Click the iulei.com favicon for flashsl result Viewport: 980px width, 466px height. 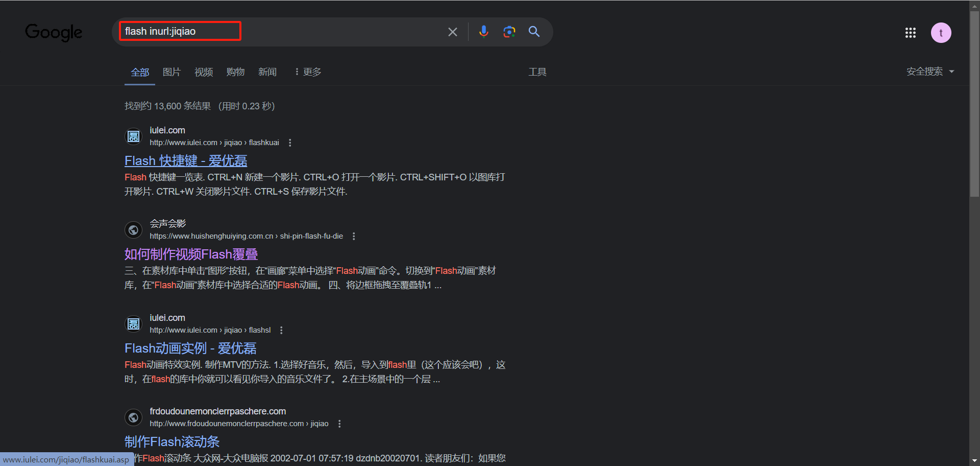coord(134,324)
